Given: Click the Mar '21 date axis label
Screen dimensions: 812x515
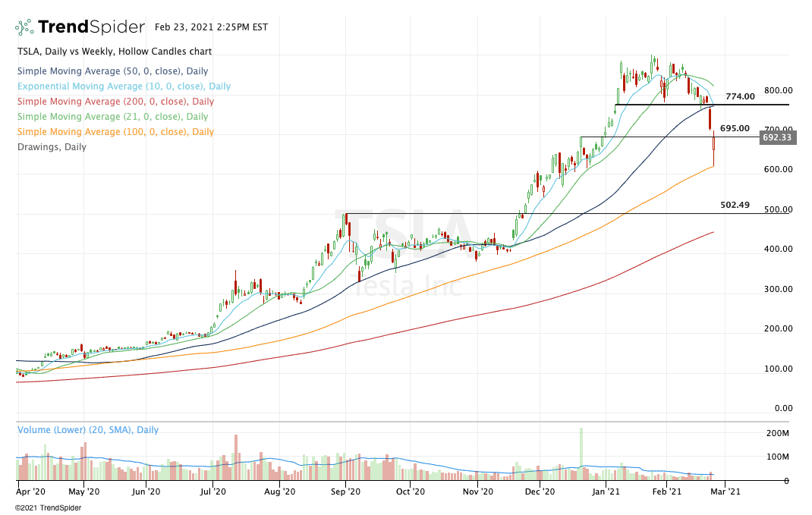Looking at the screenshot, I should [725, 491].
